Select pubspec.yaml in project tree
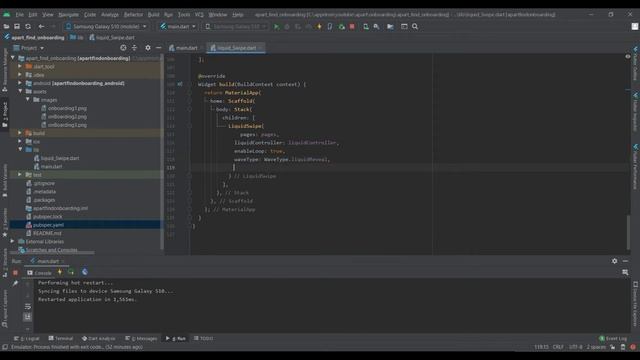The image size is (640, 360). pyautogui.click(x=48, y=225)
